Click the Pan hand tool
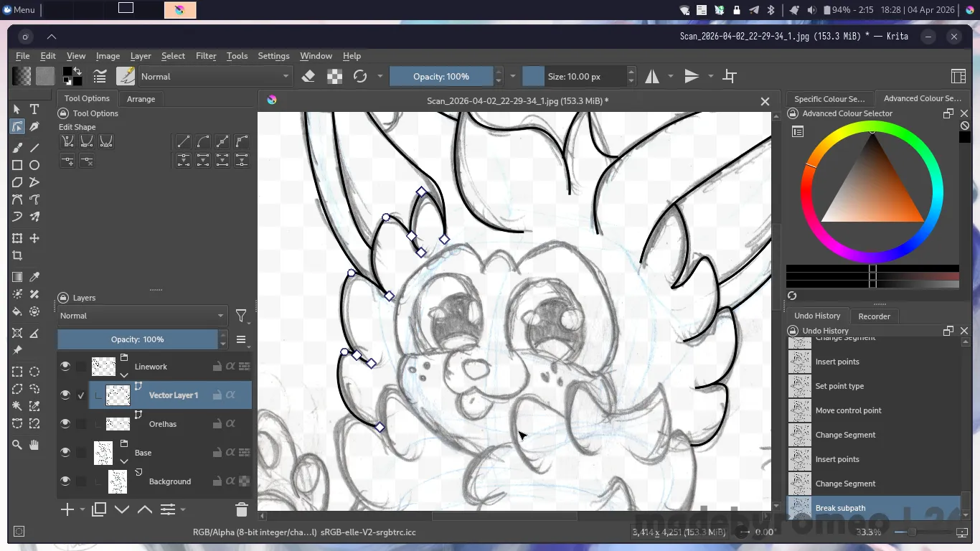The width and height of the screenshot is (980, 551). (34, 445)
